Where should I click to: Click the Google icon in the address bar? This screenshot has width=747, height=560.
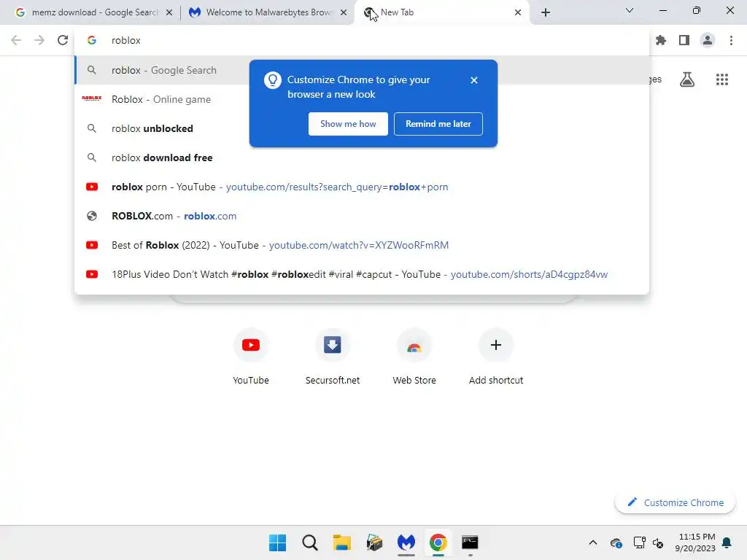point(92,41)
